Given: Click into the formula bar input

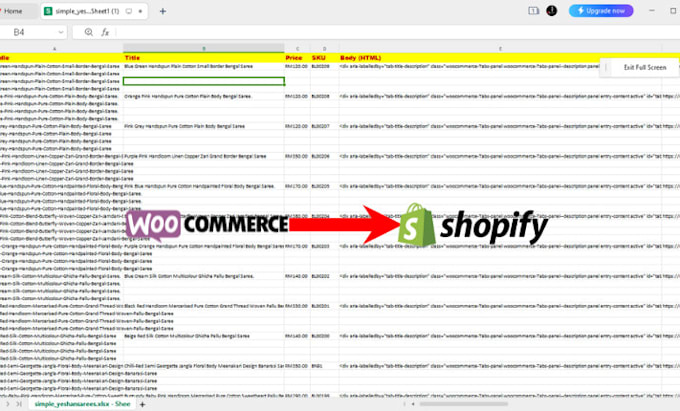Looking at the screenshot, I should click(x=397, y=32).
